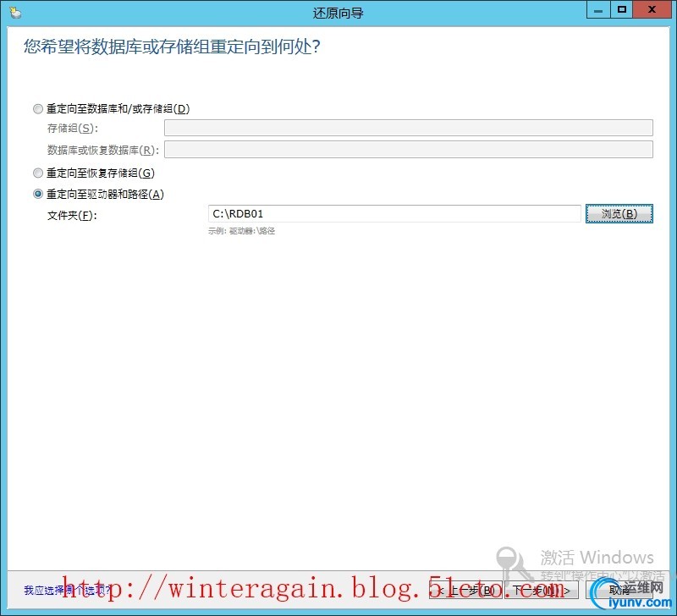Viewport: 677px width, 616px height.
Task: Click the database or recovery database (R) field
Action: tap(409, 150)
